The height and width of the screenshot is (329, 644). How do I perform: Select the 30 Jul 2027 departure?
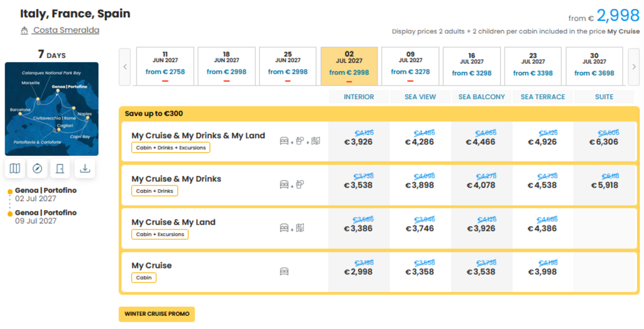[x=594, y=66]
